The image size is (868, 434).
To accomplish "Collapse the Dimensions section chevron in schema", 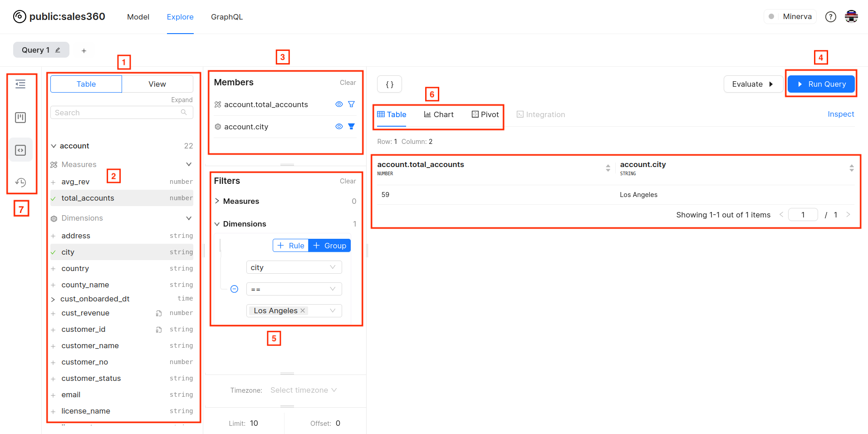I will (x=189, y=218).
